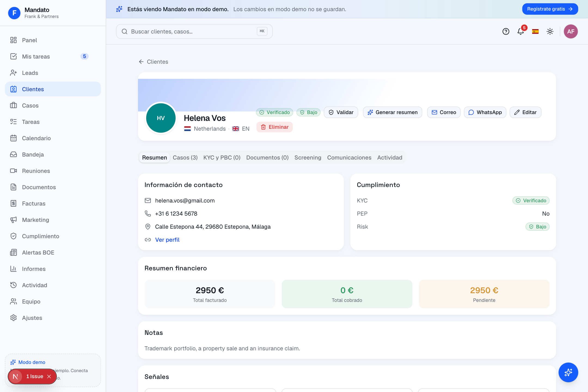Click phone number +31 6 1234 5678
The width and height of the screenshot is (588, 392).
pos(176,214)
